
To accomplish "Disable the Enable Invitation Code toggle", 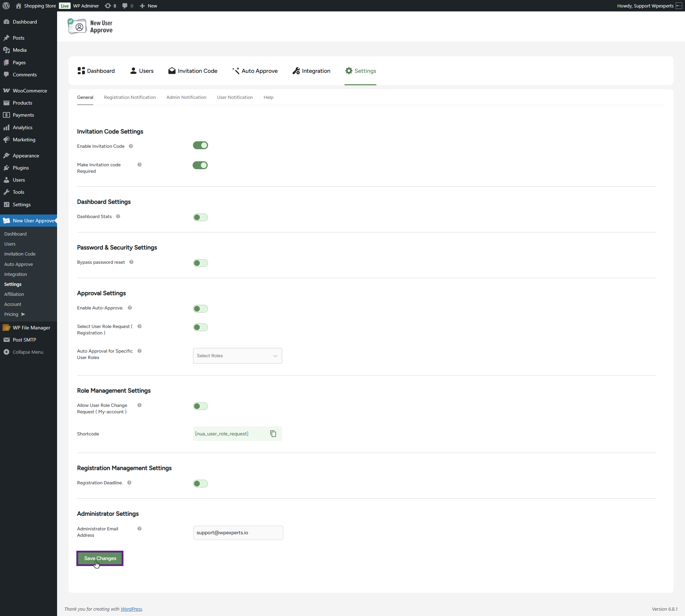I will click(200, 145).
